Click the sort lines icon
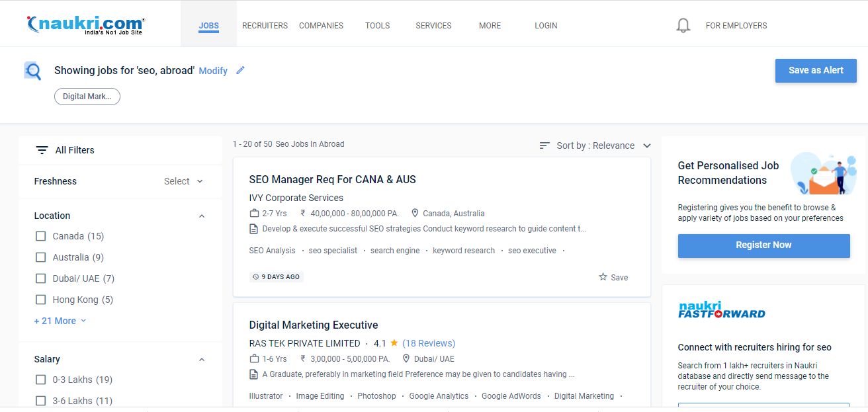This screenshot has height=412, width=868. 544,145
